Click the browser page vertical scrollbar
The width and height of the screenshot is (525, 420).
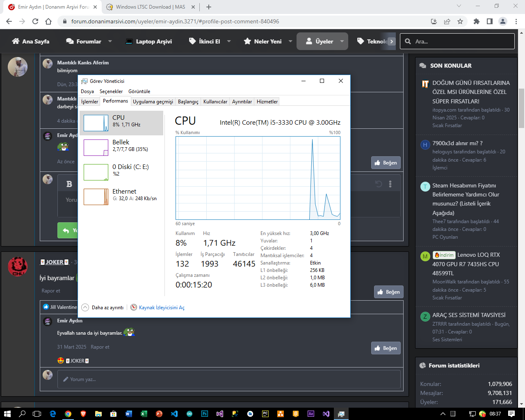pos(522,108)
